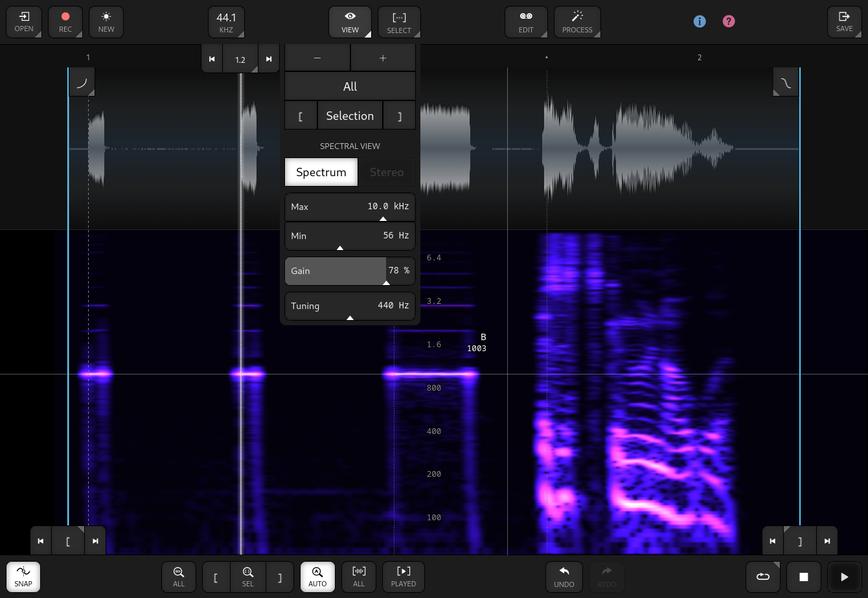Open the fade-in curve handle
The width and height of the screenshot is (868, 598).
(x=82, y=83)
